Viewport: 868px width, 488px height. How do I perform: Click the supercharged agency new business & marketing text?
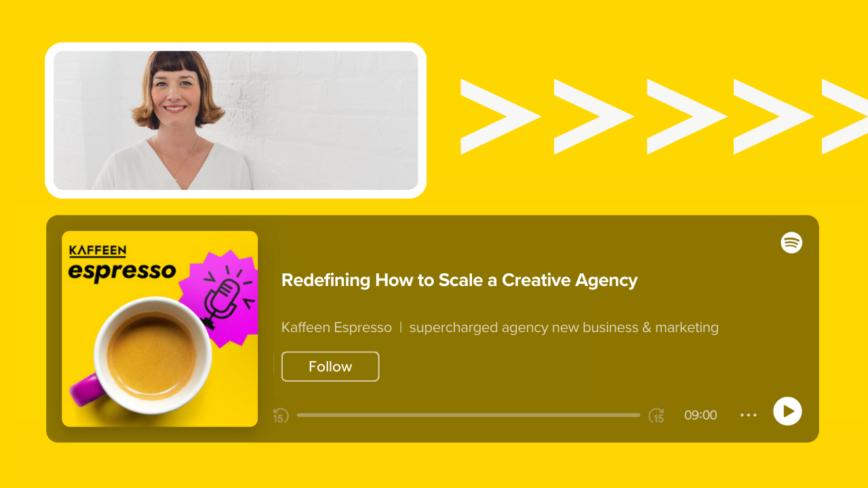(x=564, y=327)
